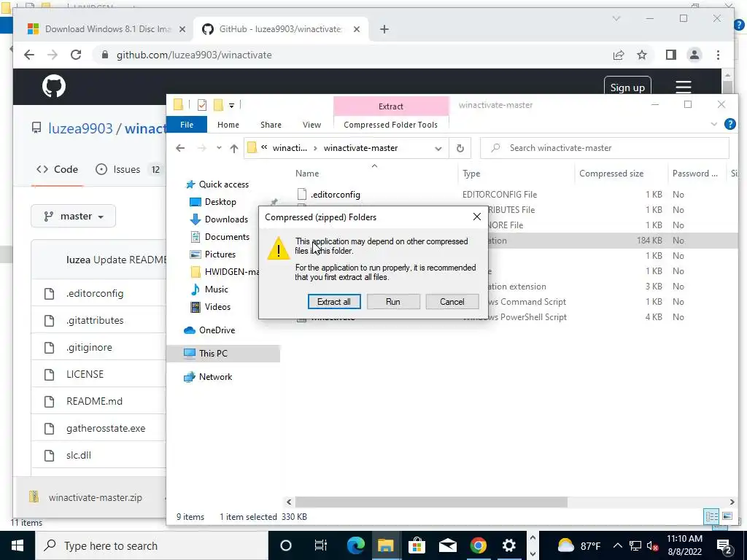Open the View ribbon tab
The image size is (747, 560).
click(x=311, y=125)
